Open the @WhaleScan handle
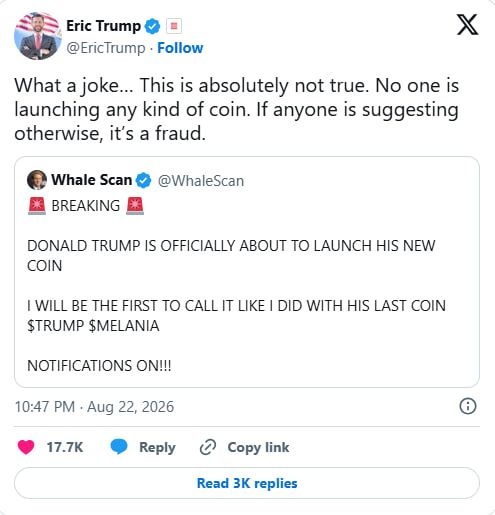This screenshot has width=495, height=515. click(x=201, y=181)
